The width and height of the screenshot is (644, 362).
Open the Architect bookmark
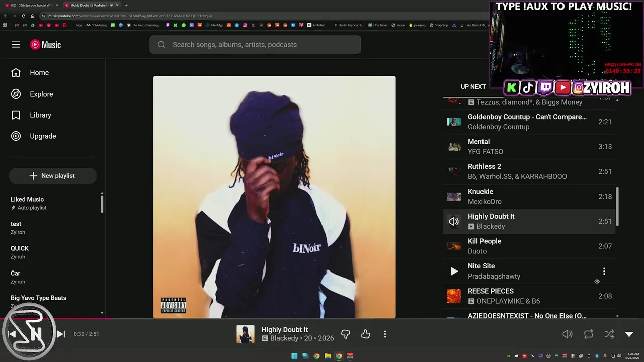[316, 25]
